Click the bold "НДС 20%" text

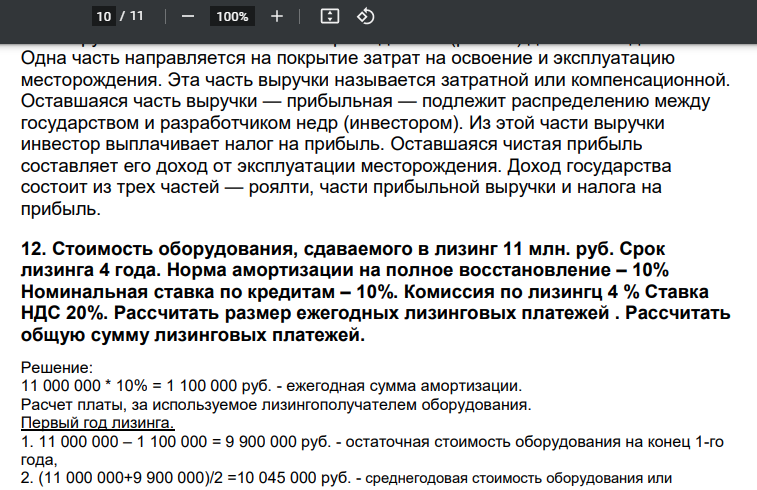coord(64,313)
